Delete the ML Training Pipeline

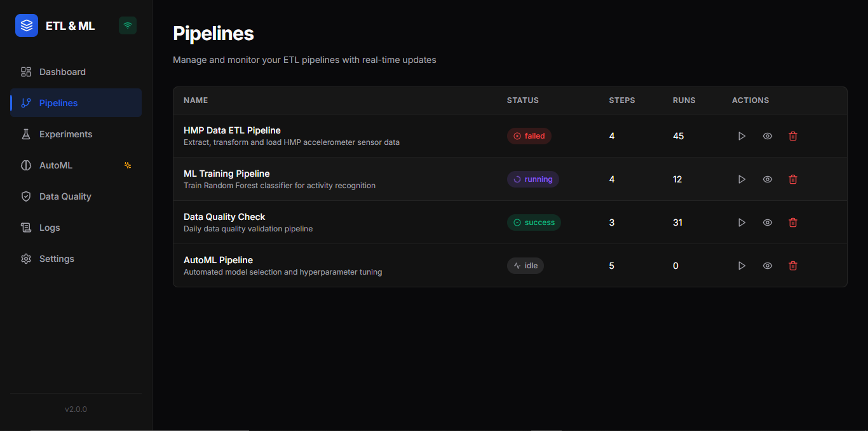point(793,179)
